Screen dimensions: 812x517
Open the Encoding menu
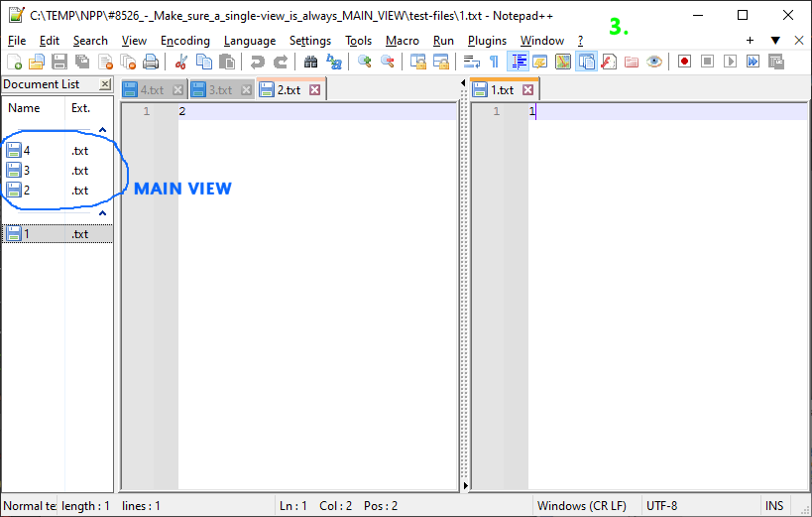(x=184, y=41)
